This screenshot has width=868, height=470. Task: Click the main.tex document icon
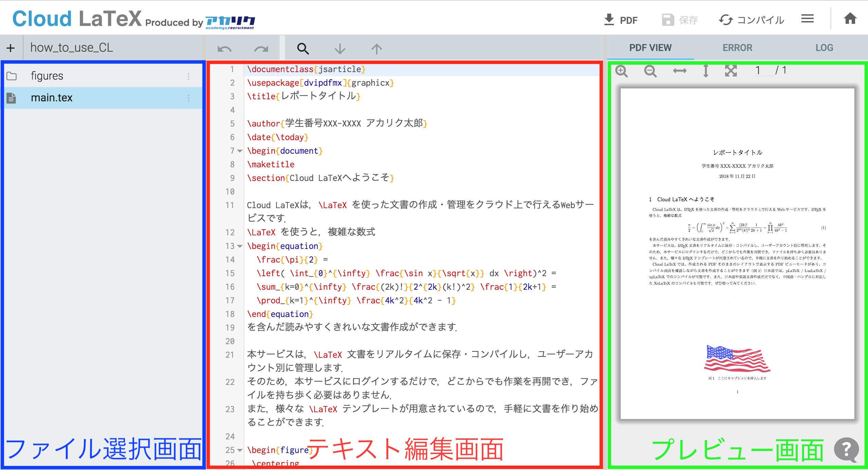[x=11, y=98]
